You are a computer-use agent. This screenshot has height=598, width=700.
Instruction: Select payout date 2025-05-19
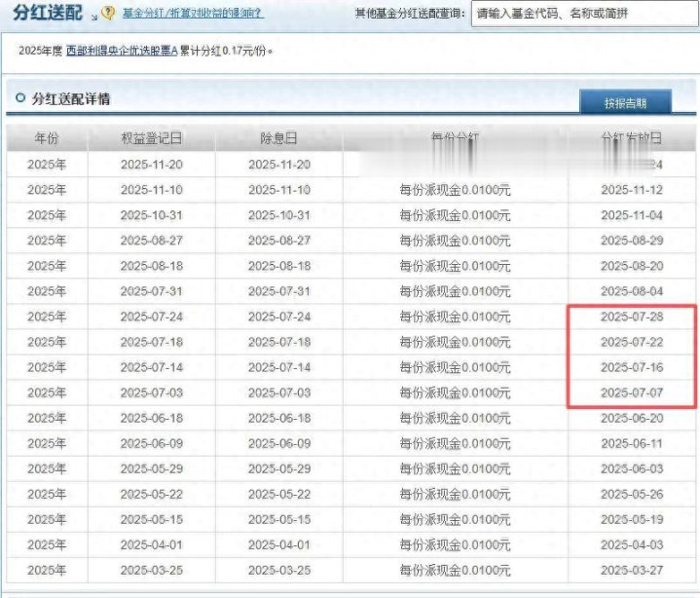(632, 520)
